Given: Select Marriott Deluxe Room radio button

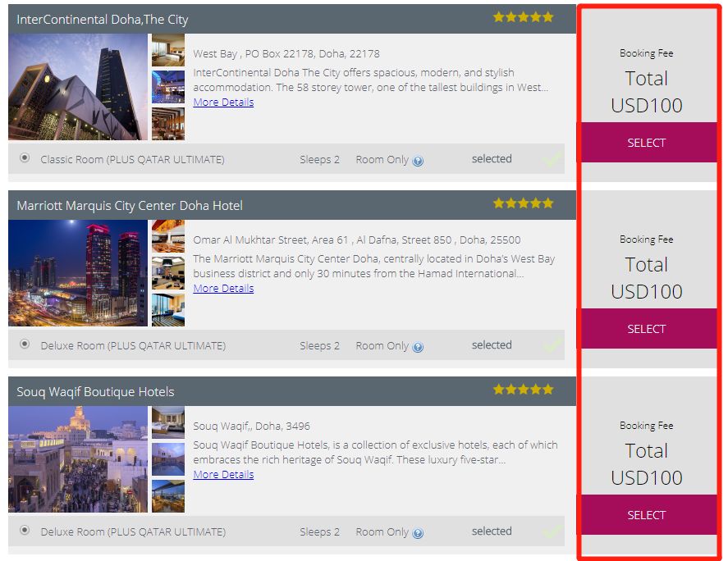Looking at the screenshot, I should (x=25, y=344).
